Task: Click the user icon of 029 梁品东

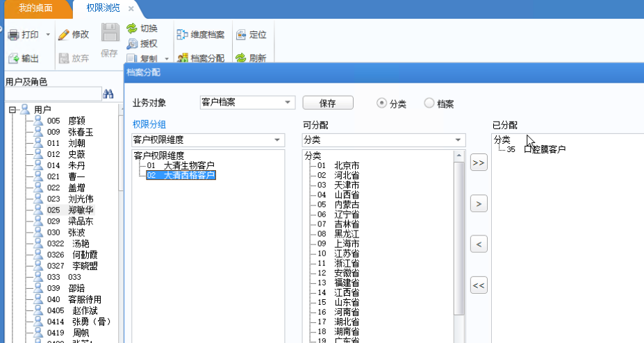Action: pyautogui.click(x=38, y=221)
